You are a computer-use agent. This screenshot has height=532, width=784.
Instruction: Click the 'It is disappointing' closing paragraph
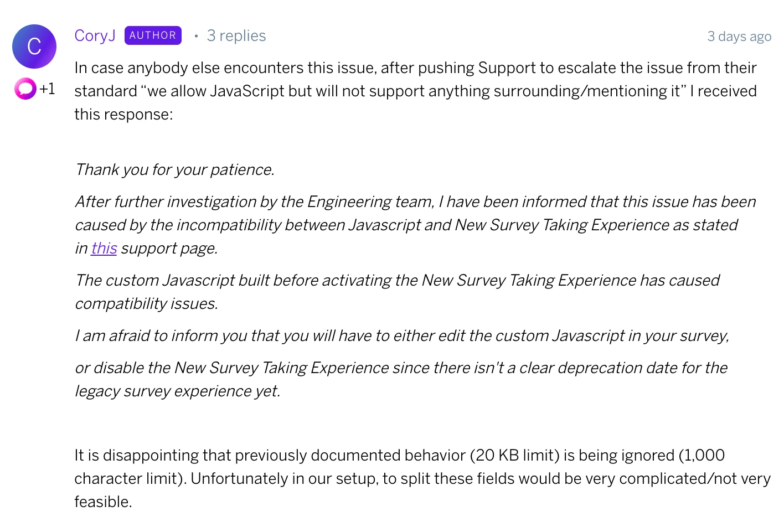coord(422,478)
